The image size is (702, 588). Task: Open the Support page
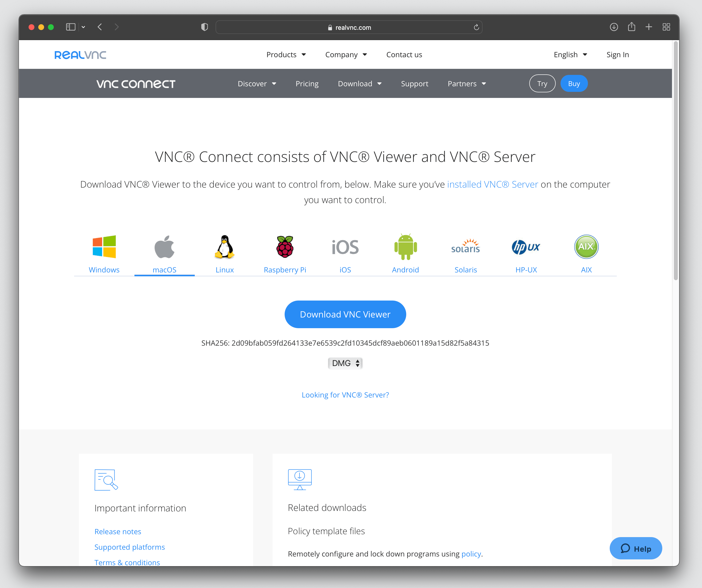tap(414, 84)
